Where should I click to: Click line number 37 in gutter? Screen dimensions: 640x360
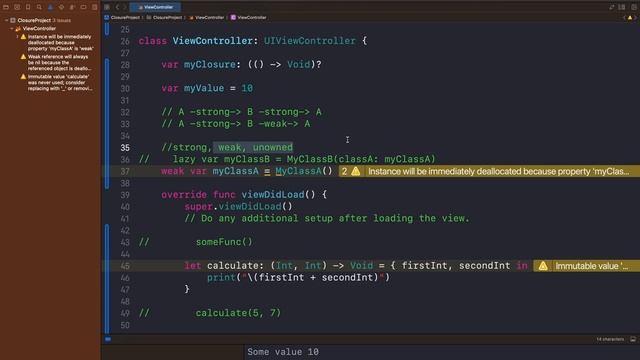(125, 171)
